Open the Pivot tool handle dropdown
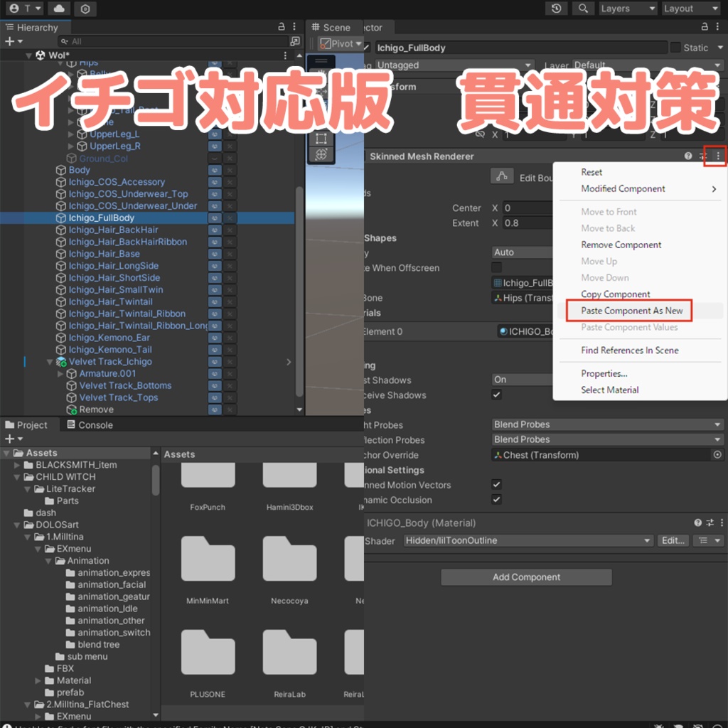This screenshot has width=728, height=728. pyautogui.click(x=340, y=43)
